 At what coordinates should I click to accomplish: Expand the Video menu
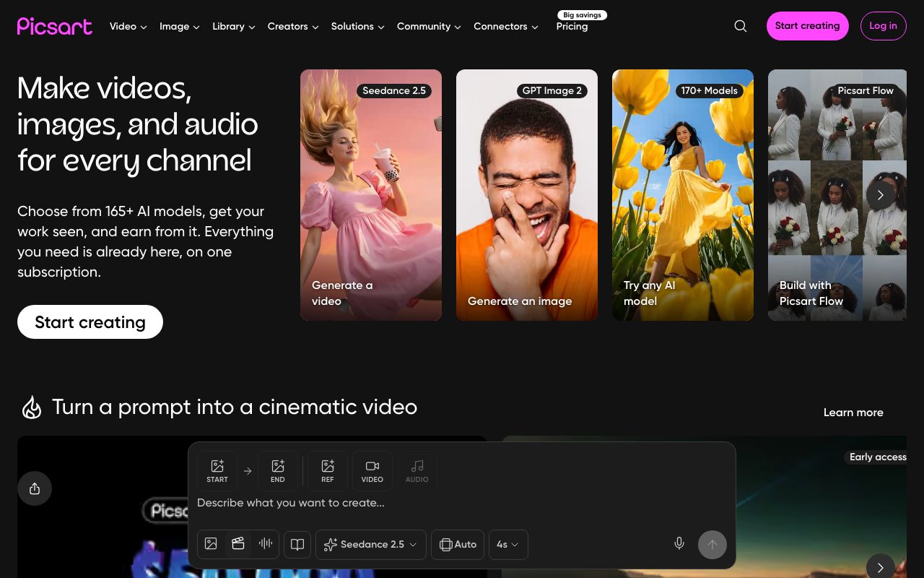[128, 26]
